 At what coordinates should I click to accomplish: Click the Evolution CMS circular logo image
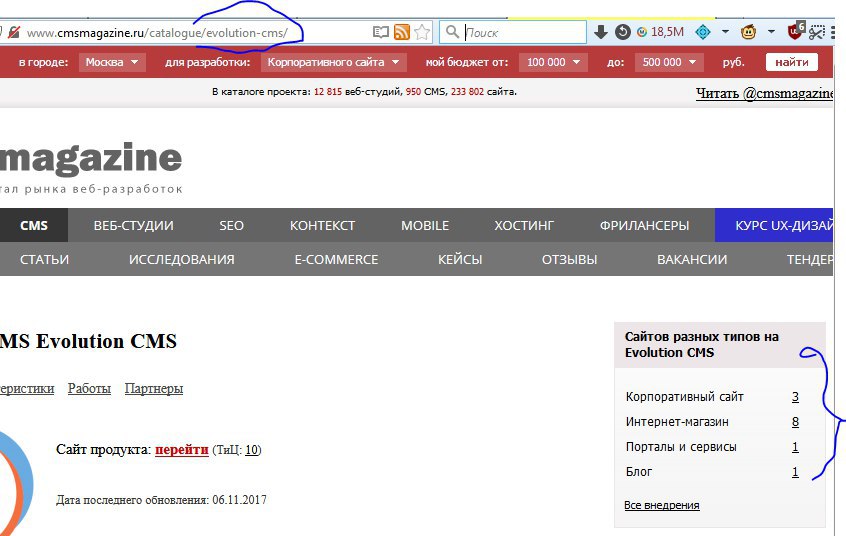(x=17, y=483)
